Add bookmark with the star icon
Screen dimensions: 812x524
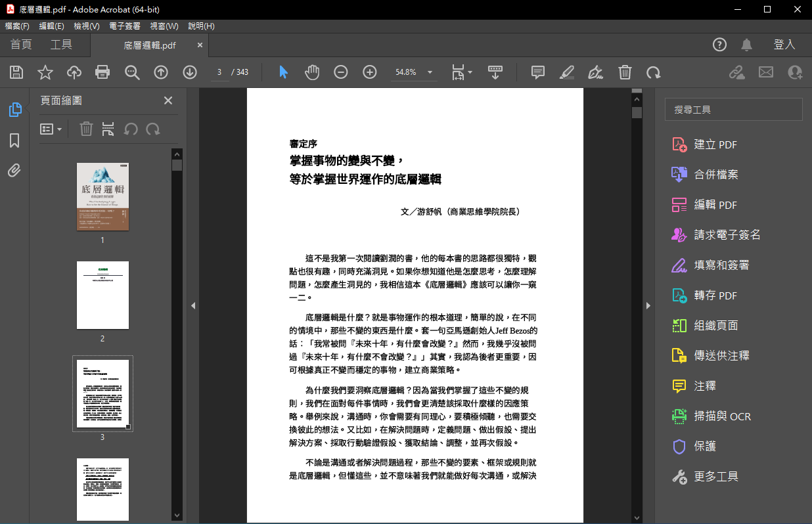(x=45, y=72)
